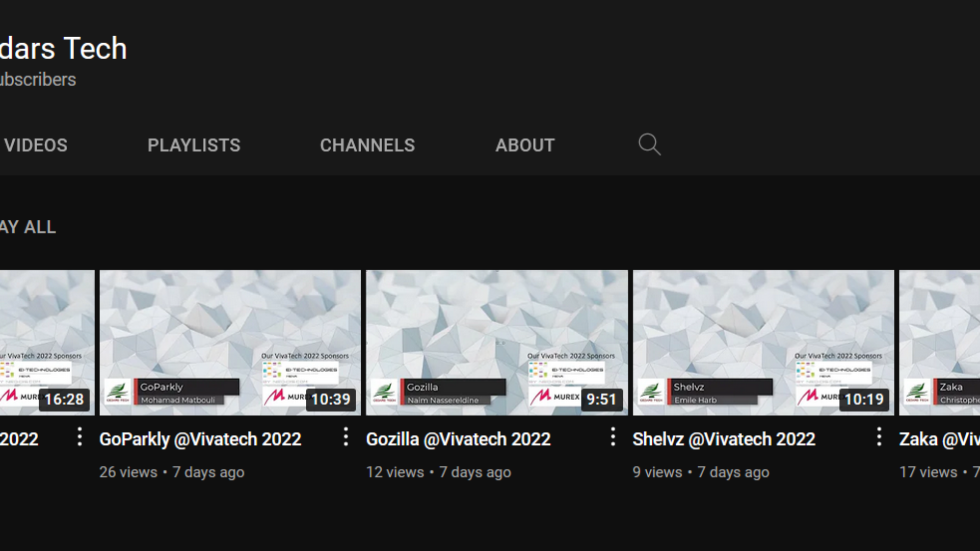
Task: Click the '17 views' text under Zaka
Action: pyautogui.click(x=928, y=472)
